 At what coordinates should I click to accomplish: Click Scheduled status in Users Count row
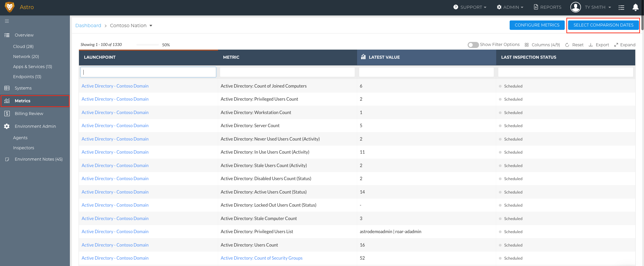tap(513, 245)
